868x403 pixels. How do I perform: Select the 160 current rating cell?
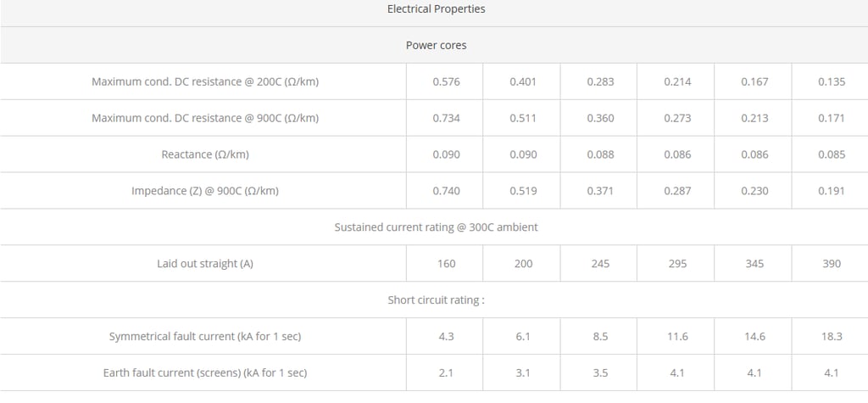pyautogui.click(x=446, y=264)
